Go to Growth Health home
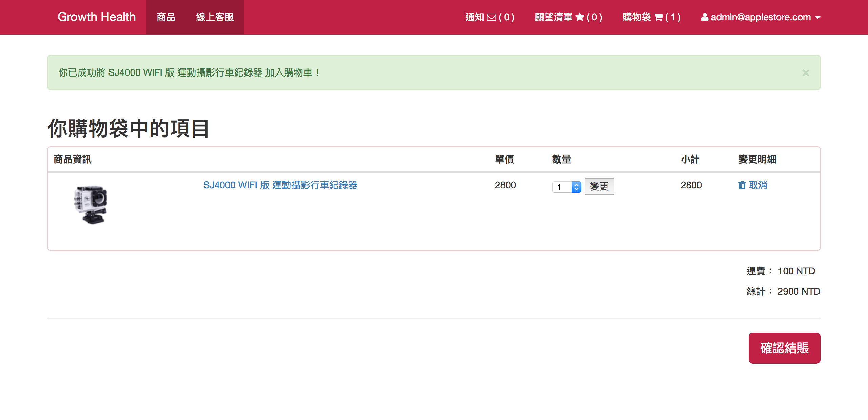 pos(96,17)
